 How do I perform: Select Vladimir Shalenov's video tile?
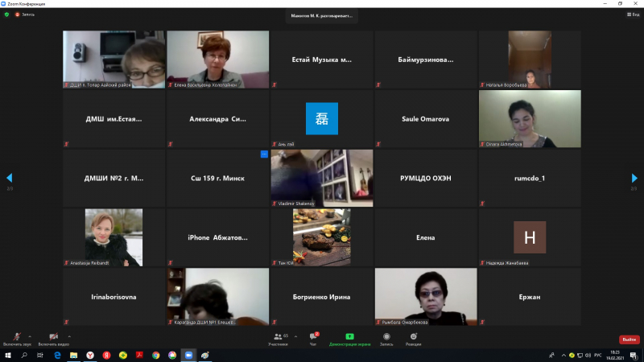[x=321, y=178]
